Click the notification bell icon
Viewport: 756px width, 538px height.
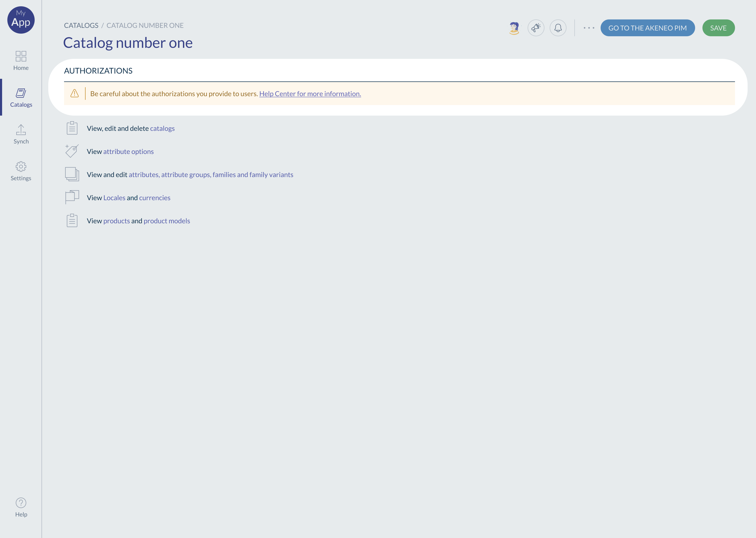pos(558,27)
